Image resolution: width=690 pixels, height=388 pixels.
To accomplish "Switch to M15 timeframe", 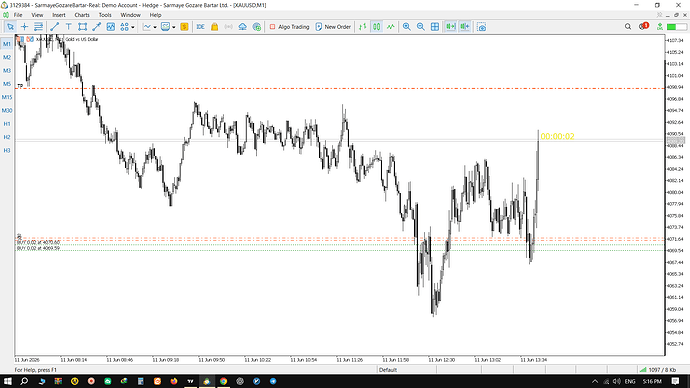I will pos(7,97).
